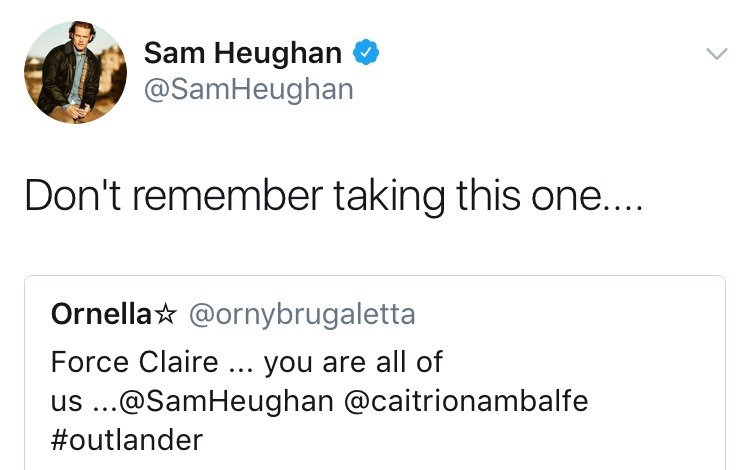Follow the @SamHeughan mention in quoted tweet
Screen dimensions: 749x470
coord(226,401)
